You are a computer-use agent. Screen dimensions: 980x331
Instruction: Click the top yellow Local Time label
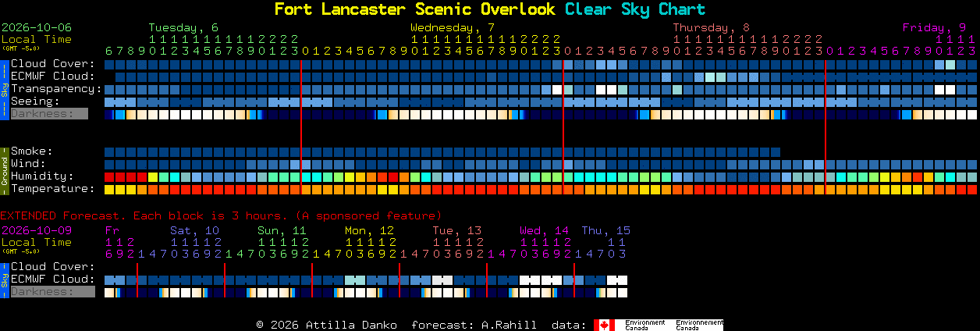pyautogui.click(x=36, y=39)
